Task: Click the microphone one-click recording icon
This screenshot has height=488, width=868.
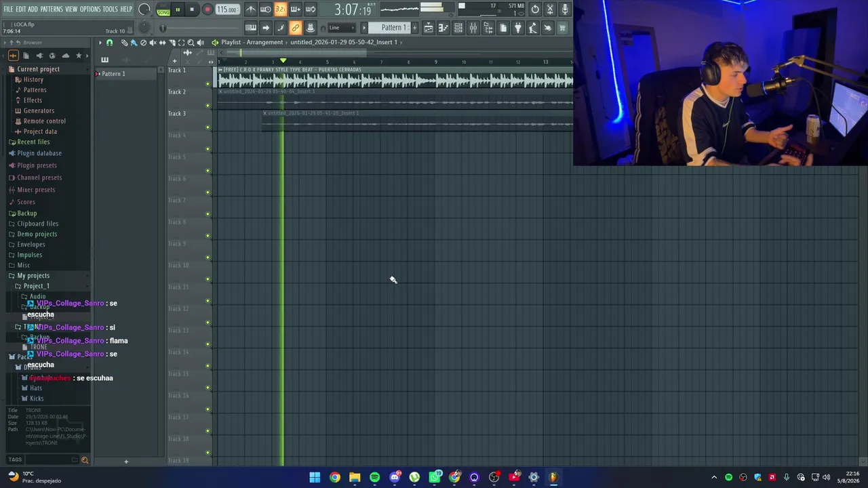Action: click(564, 9)
